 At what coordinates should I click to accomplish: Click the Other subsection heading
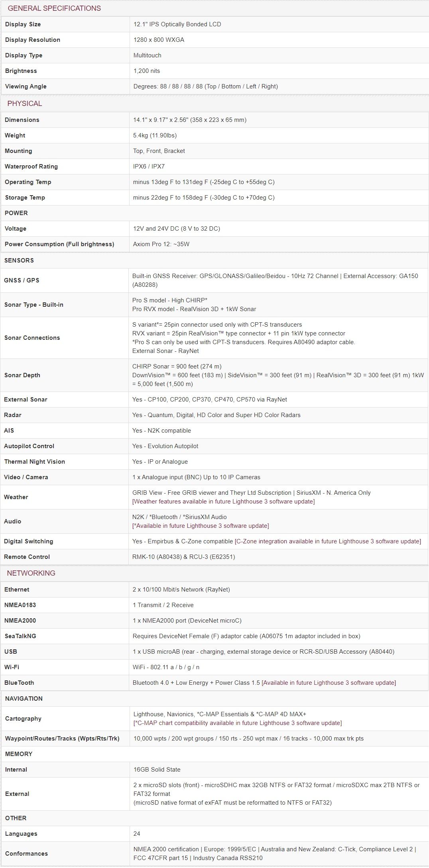pos(16,818)
